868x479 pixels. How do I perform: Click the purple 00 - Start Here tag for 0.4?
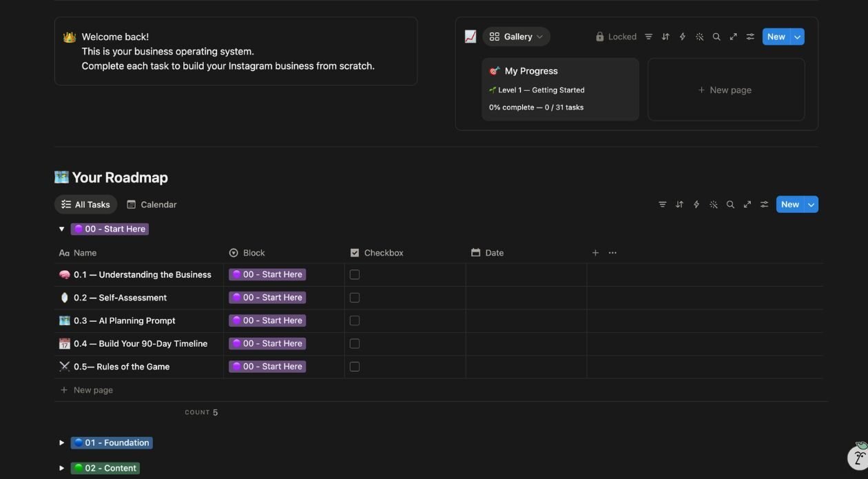point(267,344)
